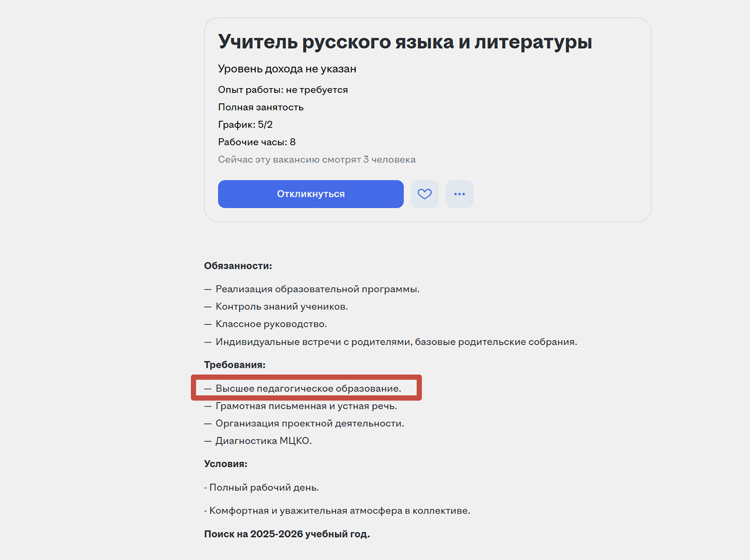Click Грамотная письменная и устная речь line

coord(306,406)
